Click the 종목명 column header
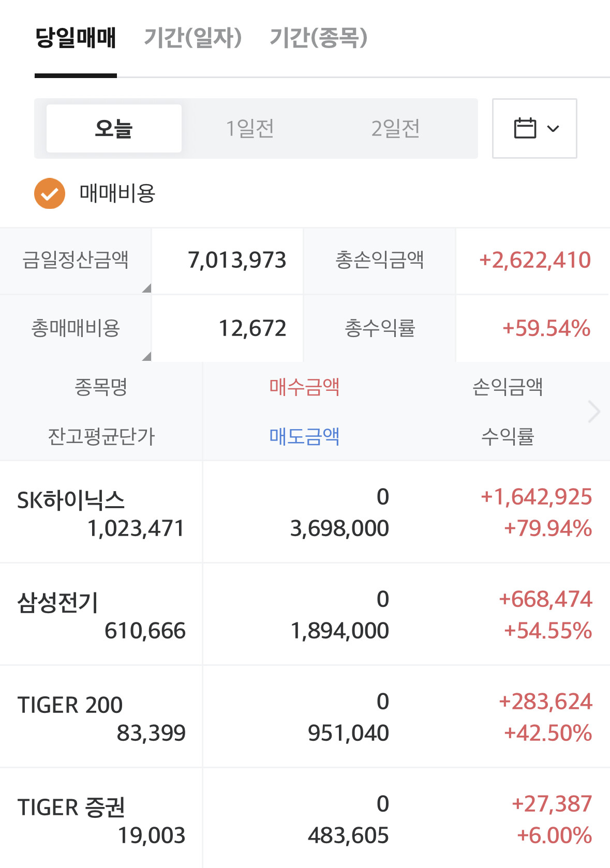Screen dimensions: 610x868 point(101,387)
